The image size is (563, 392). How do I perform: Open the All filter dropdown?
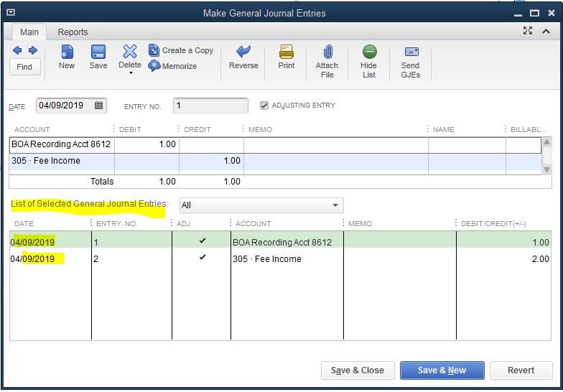click(x=261, y=205)
